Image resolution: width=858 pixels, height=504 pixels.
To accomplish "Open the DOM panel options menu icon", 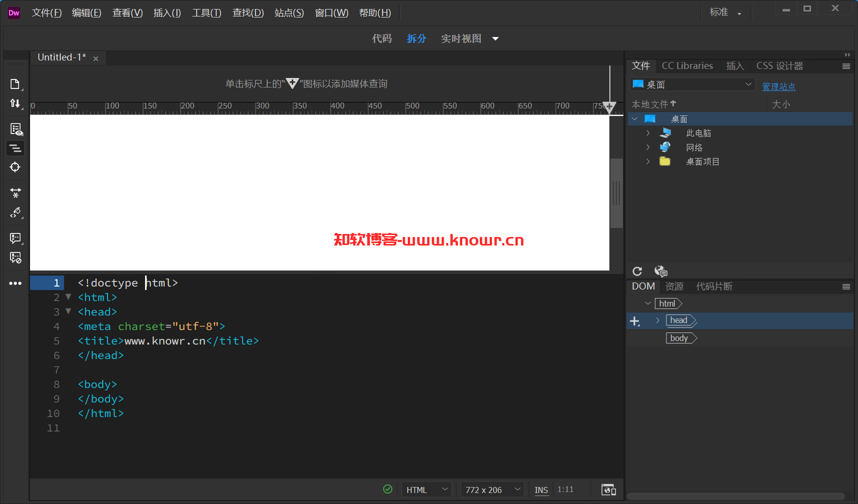I will pos(846,286).
